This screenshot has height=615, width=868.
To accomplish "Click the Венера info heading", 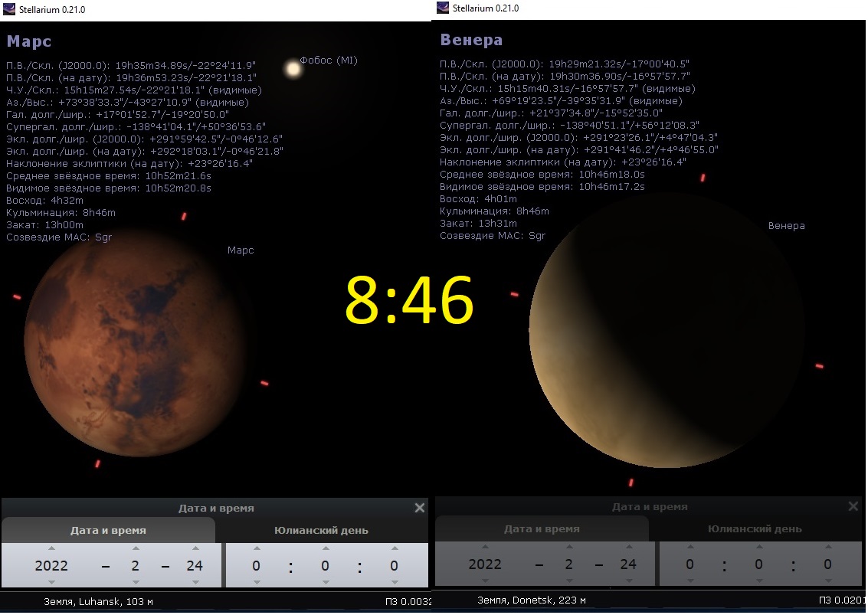I will click(x=471, y=39).
